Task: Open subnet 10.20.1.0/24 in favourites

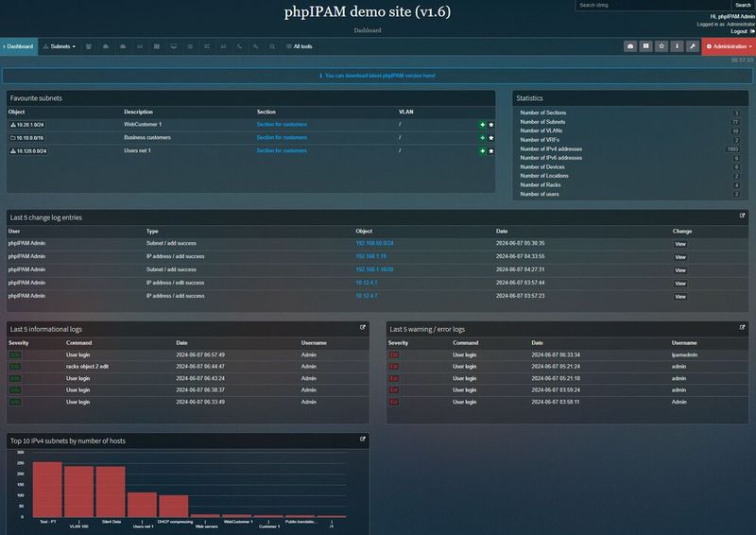Action: [x=27, y=125]
